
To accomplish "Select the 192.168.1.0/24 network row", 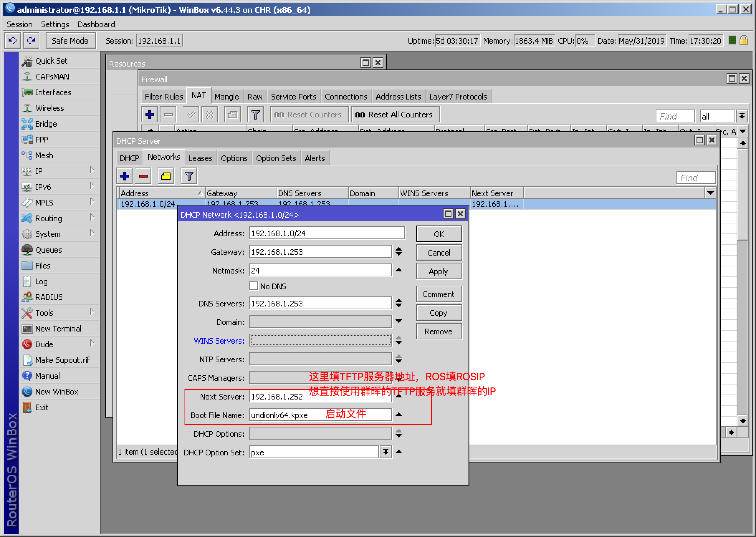I will coord(416,204).
